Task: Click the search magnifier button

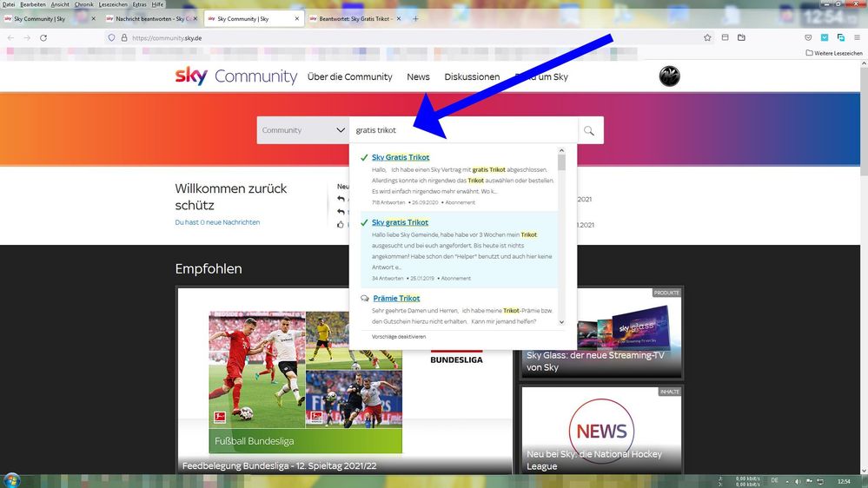Action: click(x=589, y=130)
